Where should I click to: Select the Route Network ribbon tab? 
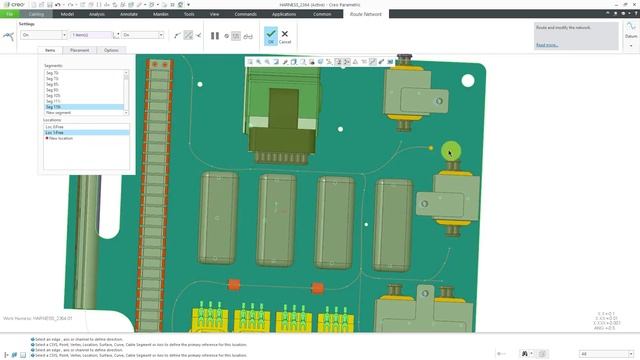[x=366, y=14]
